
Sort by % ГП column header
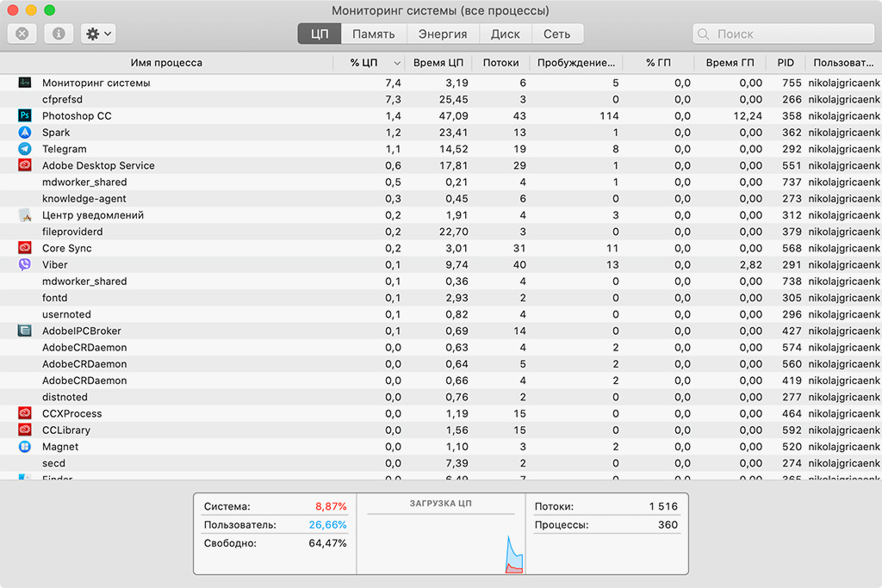point(658,62)
